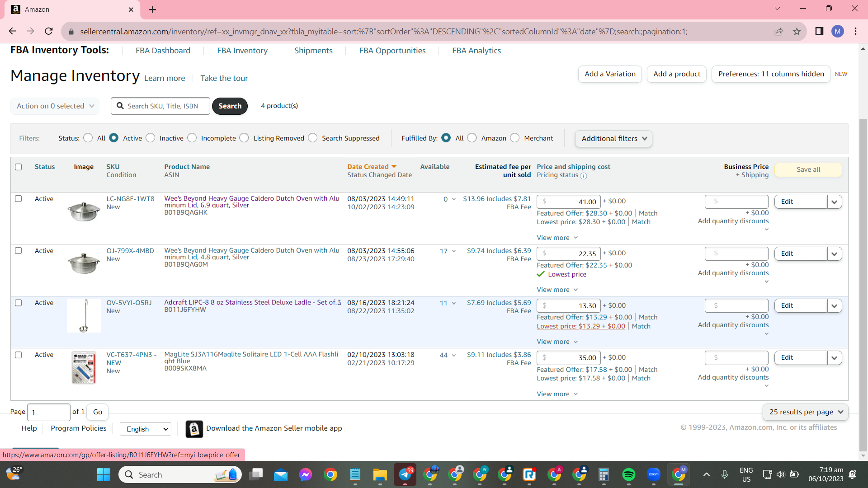Open the Action on 0 selected dropdown
Viewport: 868px width, 488px height.
pyautogui.click(x=55, y=106)
